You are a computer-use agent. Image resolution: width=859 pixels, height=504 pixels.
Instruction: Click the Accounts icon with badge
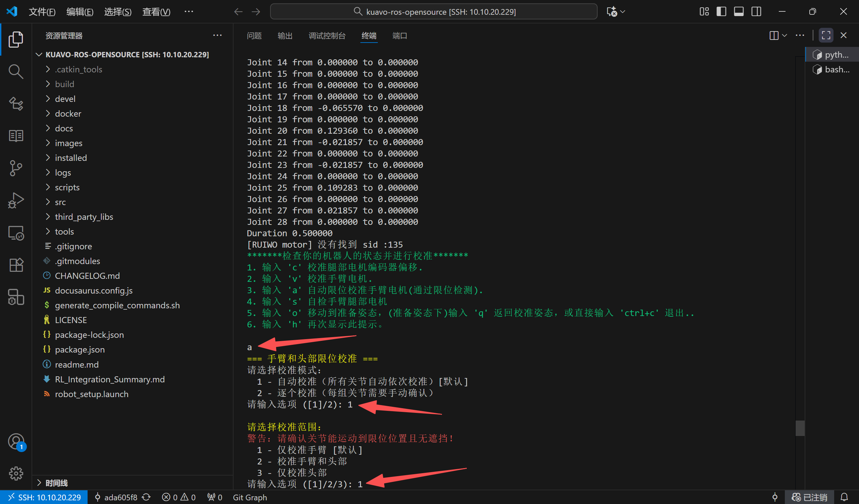click(x=16, y=441)
